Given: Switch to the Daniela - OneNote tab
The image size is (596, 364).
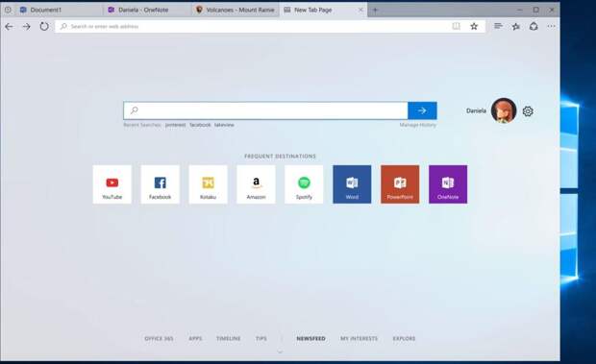Looking at the screenshot, I should (147, 10).
